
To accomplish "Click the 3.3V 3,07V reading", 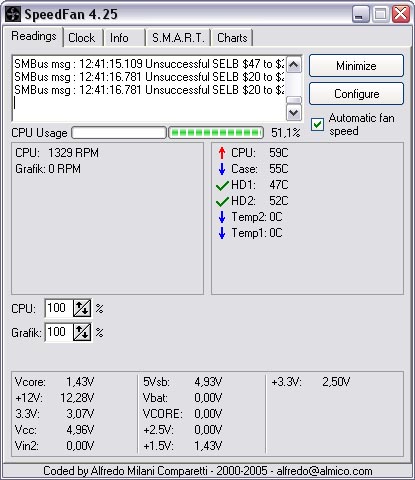I will [55, 414].
